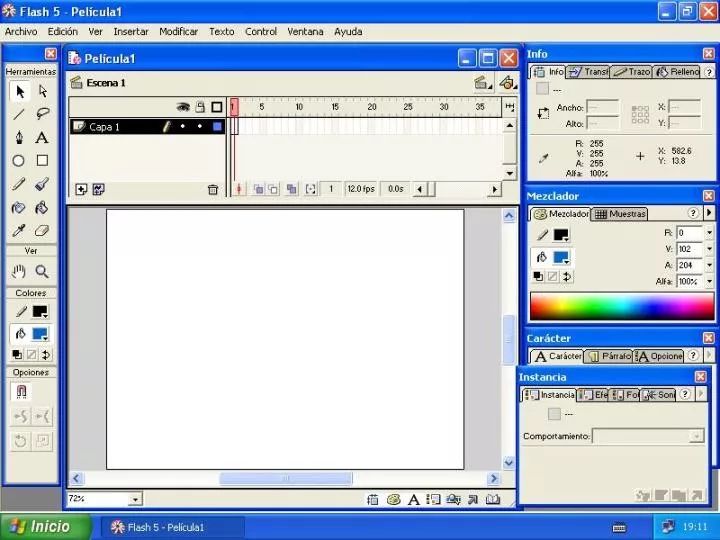Select the Lasso tool
The image size is (720, 540).
(43, 113)
